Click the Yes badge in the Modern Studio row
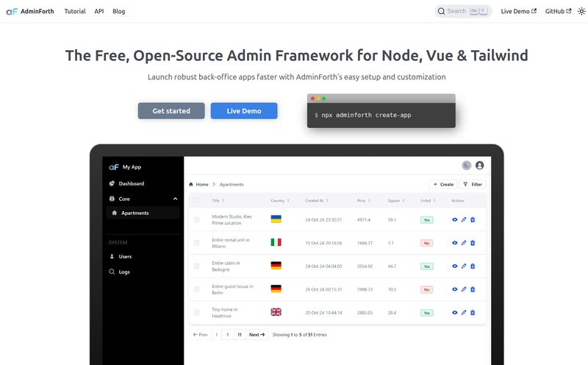 click(427, 220)
